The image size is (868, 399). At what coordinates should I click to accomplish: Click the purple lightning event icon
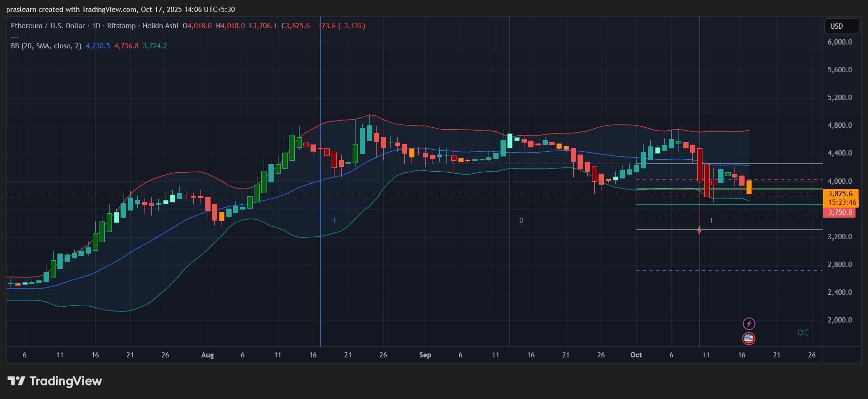(x=749, y=324)
